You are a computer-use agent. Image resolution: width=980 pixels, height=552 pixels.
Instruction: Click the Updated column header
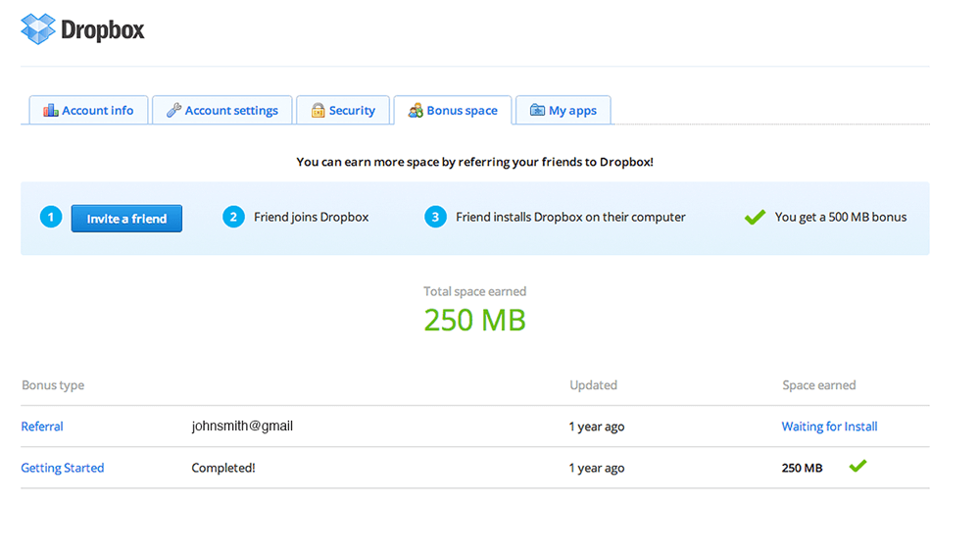593,385
